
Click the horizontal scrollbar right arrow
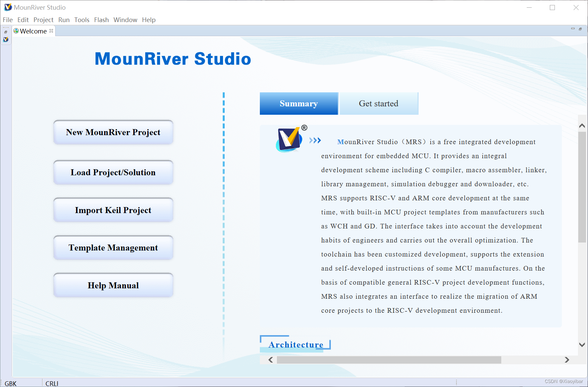pyautogui.click(x=567, y=360)
